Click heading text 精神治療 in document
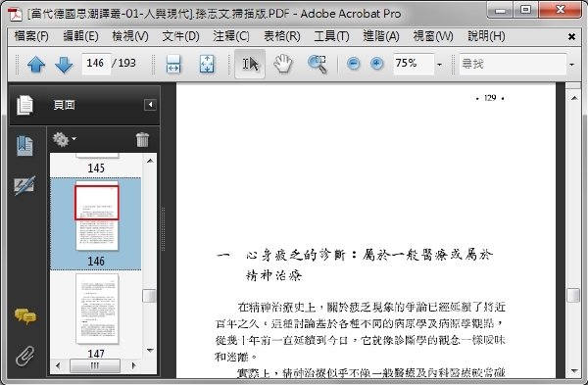Screen dimensions: 588x385 [273, 275]
